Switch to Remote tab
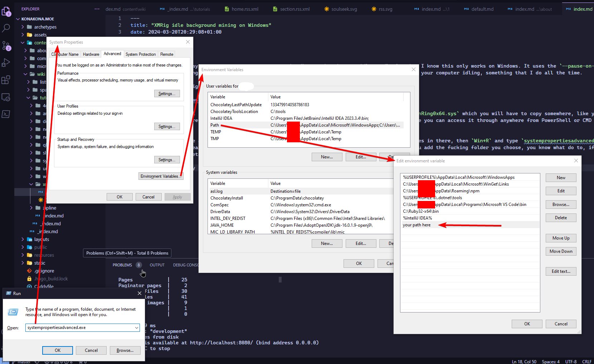The image size is (594, 364). point(167,54)
